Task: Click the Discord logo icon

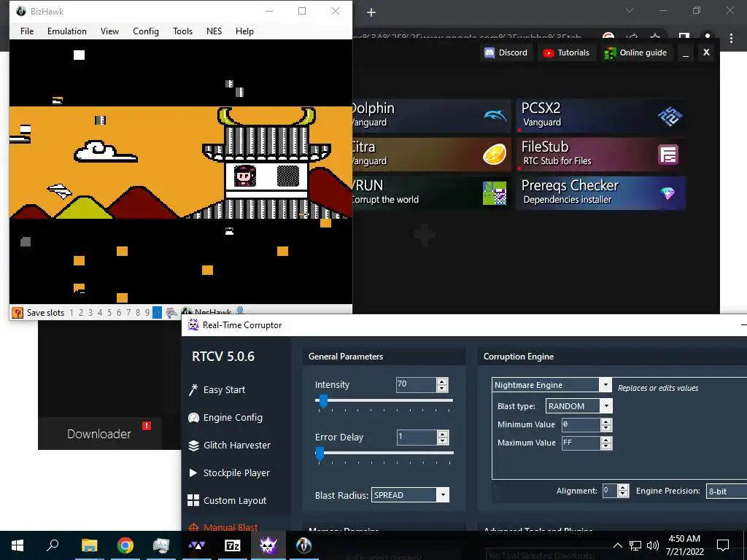Action: tap(489, 52)
